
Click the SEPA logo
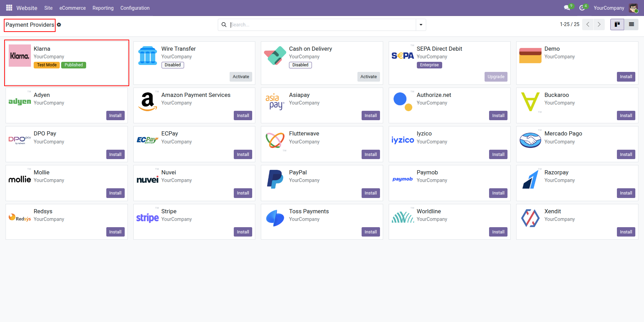pos(403,56)
